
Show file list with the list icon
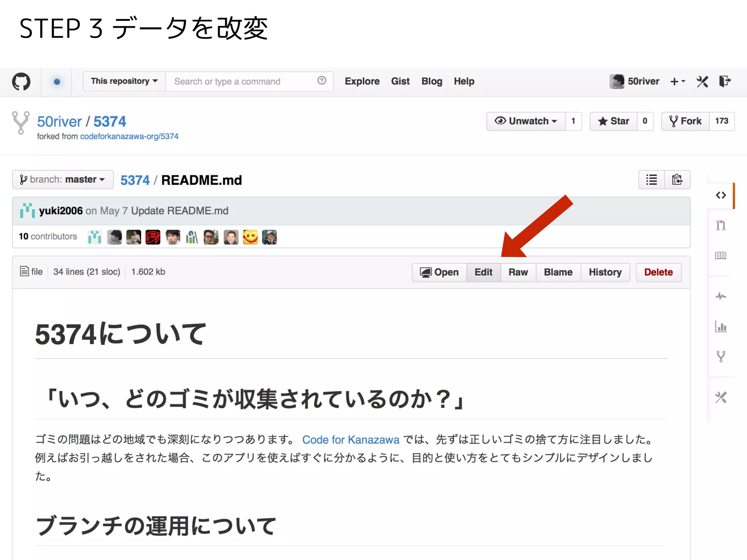click(651, 180)
